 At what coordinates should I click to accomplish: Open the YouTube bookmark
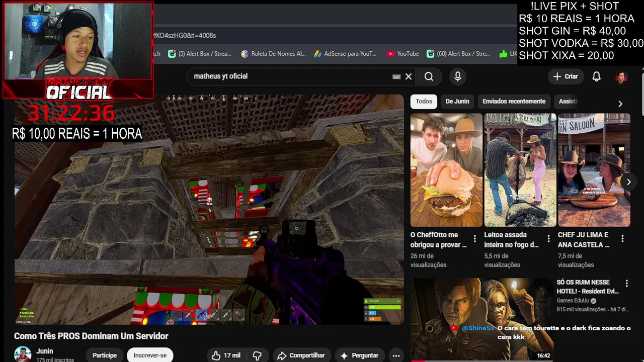(x=403, y=54)
